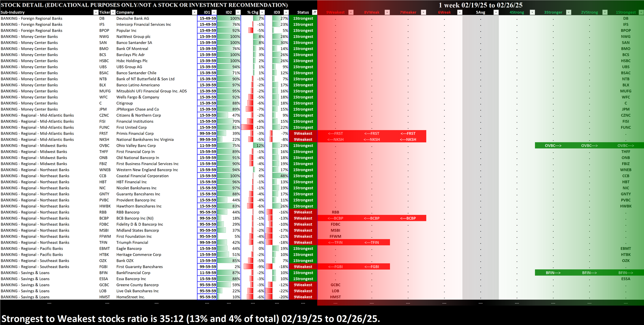Click the 9Weakest status cell for Primis Financial Corp
Viewport: 644px width, 325px height.
[303, 133]
